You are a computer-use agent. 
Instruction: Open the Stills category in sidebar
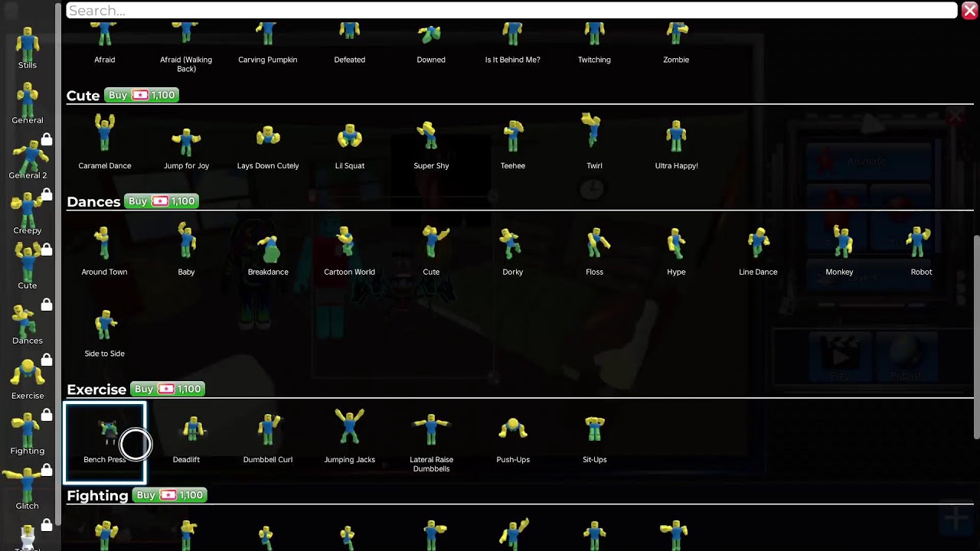pos(28,47)
